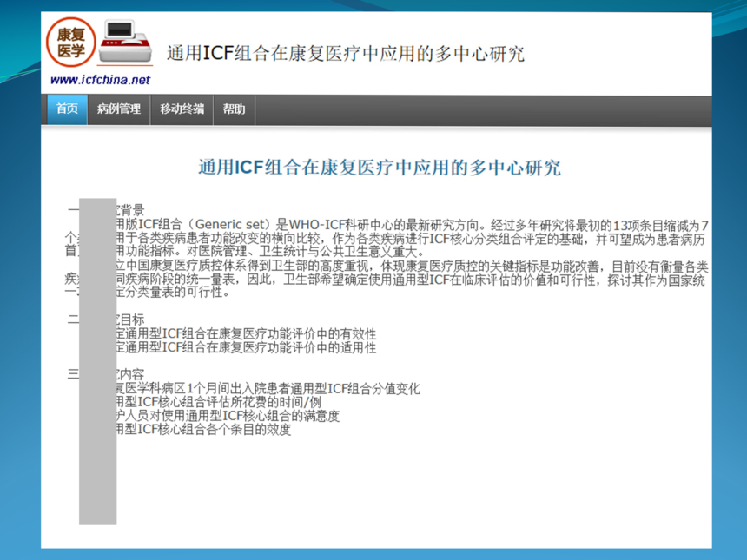The height and width of the screenshot is (560, 747).
Task: Click the line ending 满意度
Action: (x=228, y=416)
